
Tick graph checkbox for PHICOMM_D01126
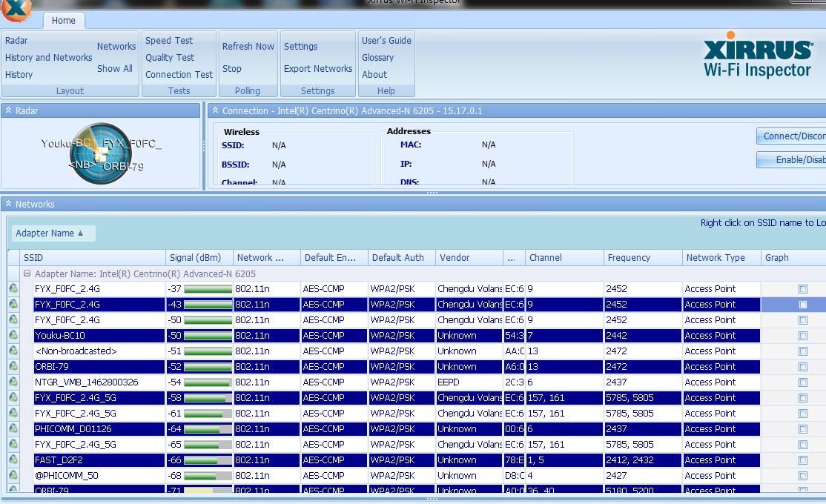[x=803, y=429]
